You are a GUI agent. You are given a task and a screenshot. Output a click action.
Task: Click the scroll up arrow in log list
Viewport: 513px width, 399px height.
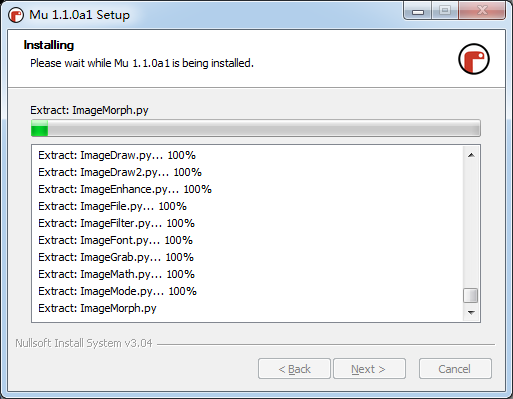click(x=471, y=155)
